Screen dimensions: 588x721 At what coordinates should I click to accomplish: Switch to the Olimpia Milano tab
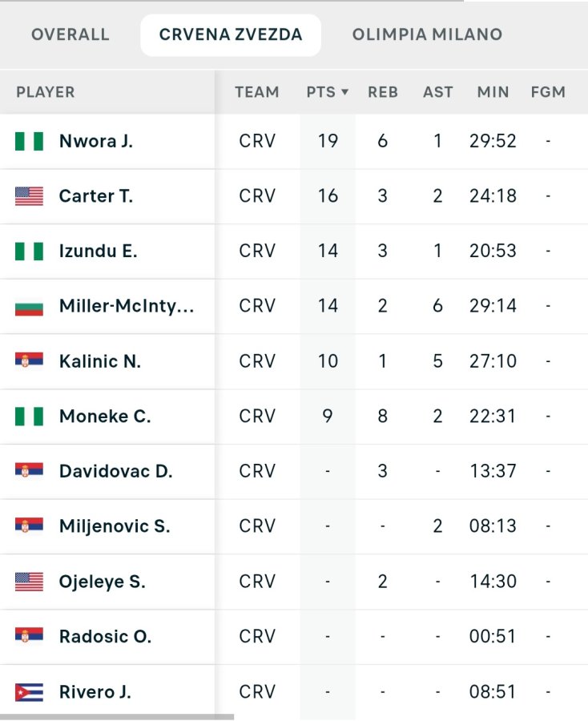[x=427, y=34]
